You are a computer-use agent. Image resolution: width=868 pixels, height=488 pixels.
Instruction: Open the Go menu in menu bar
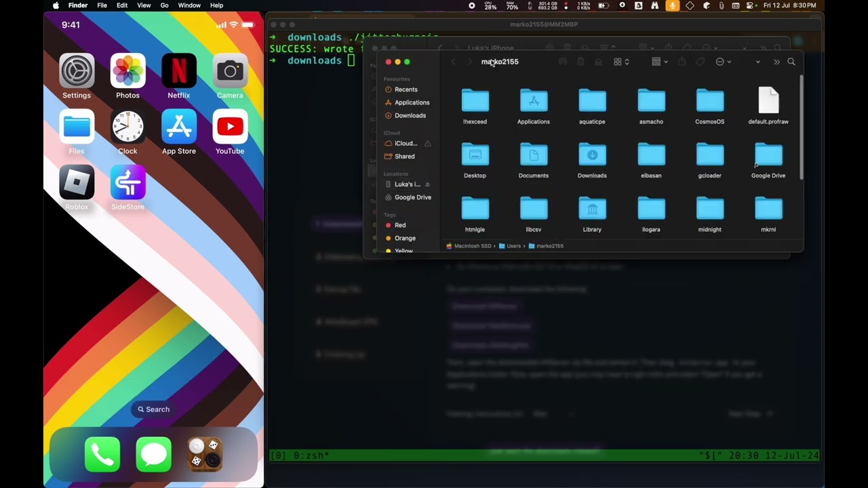tap(164, 5)
